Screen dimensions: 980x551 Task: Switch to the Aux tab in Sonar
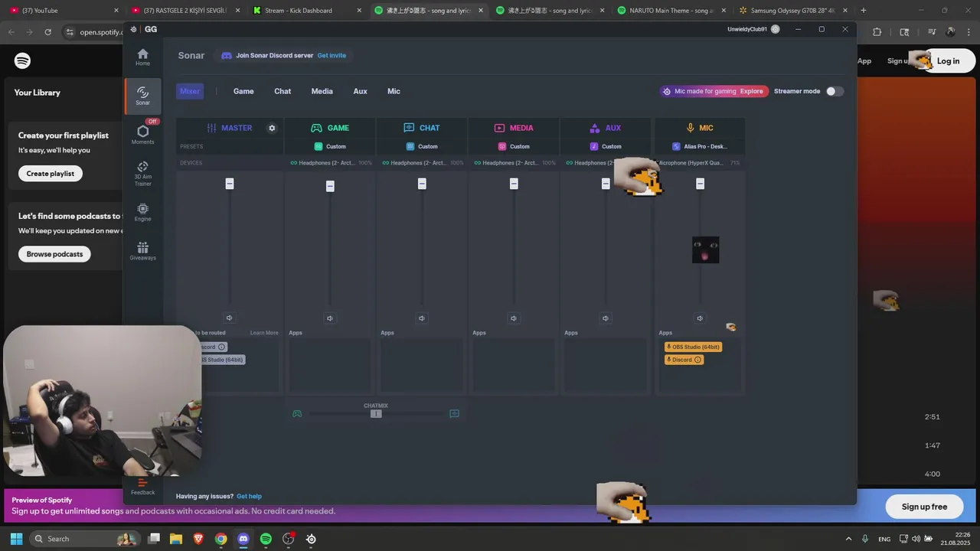pyautogui.click(x=360, y=91)
